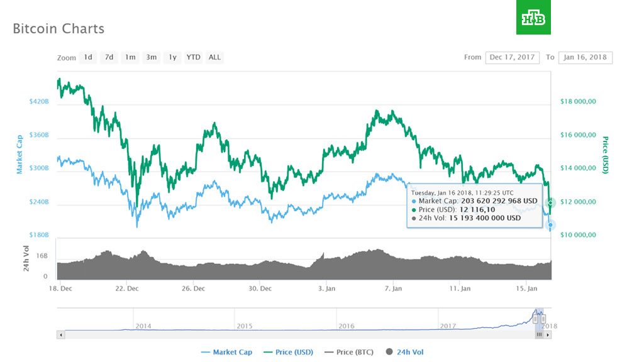Viewport: 644px width, 362px height.
Task: Show ALL time zoom range
Action: pyautogui.click(x=214, y=57)
